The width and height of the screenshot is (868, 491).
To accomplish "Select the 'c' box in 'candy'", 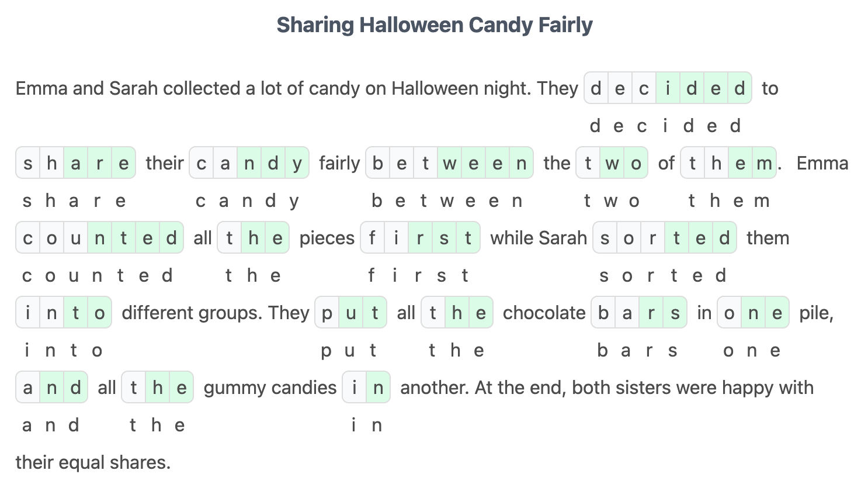I will pos(202,163).
